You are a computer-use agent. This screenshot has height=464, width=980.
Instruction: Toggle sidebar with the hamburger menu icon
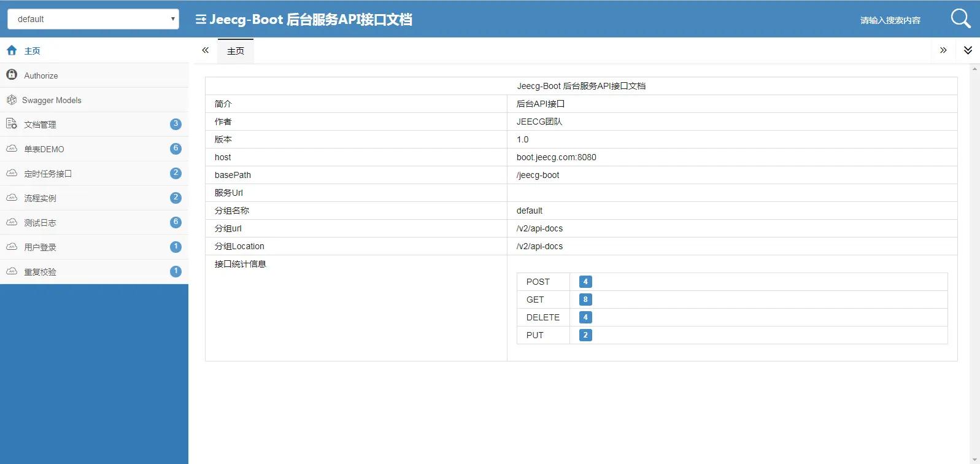coord(201,20)
